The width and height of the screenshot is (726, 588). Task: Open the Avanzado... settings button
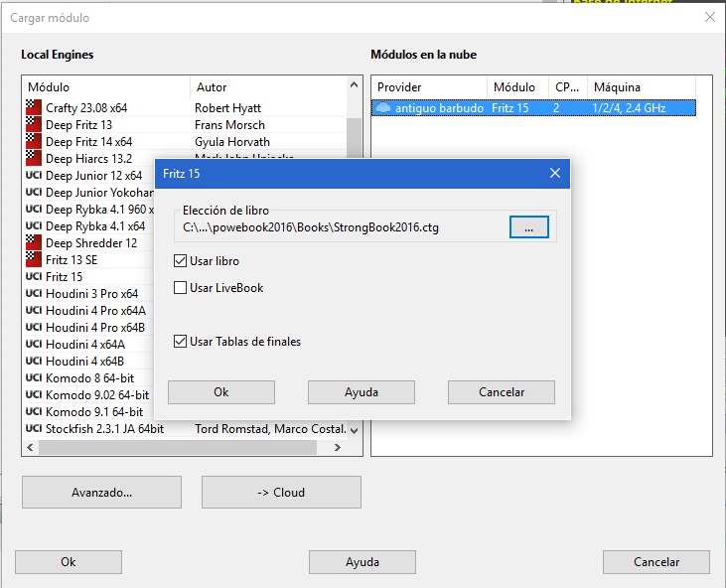pyautogui.click(x=102, y=493)
